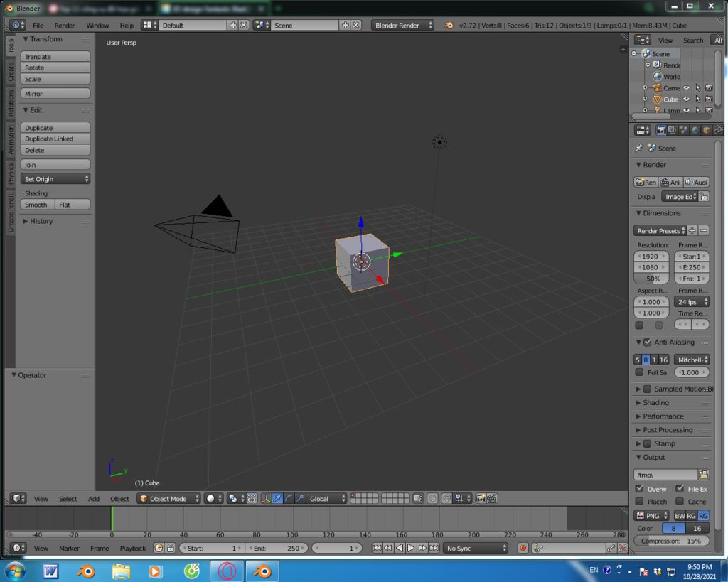Open the Set Origin dropdown
The width and height of the screenshot is (728, 582).
click(55, 178)
